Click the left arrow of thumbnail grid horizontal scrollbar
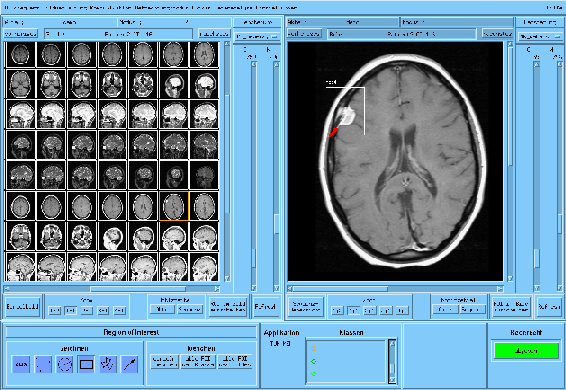Image resolution: width=566 pixels, height=390 pixels. pos(7,289)
